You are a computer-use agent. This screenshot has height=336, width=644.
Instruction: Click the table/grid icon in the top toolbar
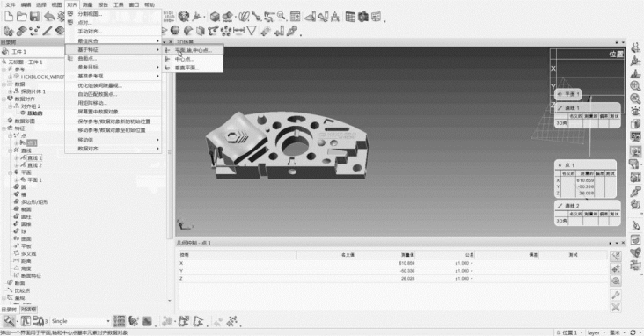pos(350,17)
